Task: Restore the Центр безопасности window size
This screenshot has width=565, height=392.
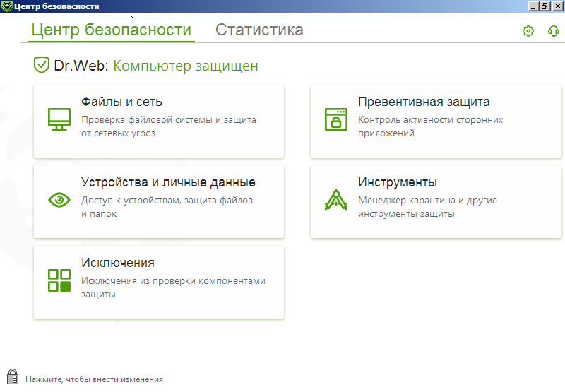Action: point(545,6)
